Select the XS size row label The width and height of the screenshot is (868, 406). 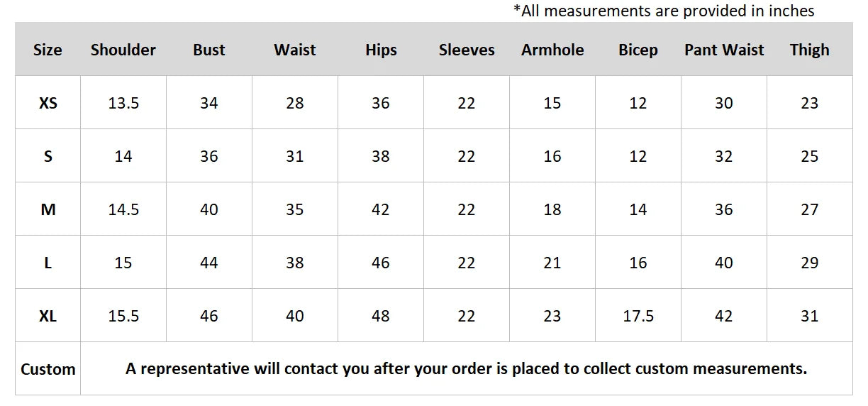48,103
